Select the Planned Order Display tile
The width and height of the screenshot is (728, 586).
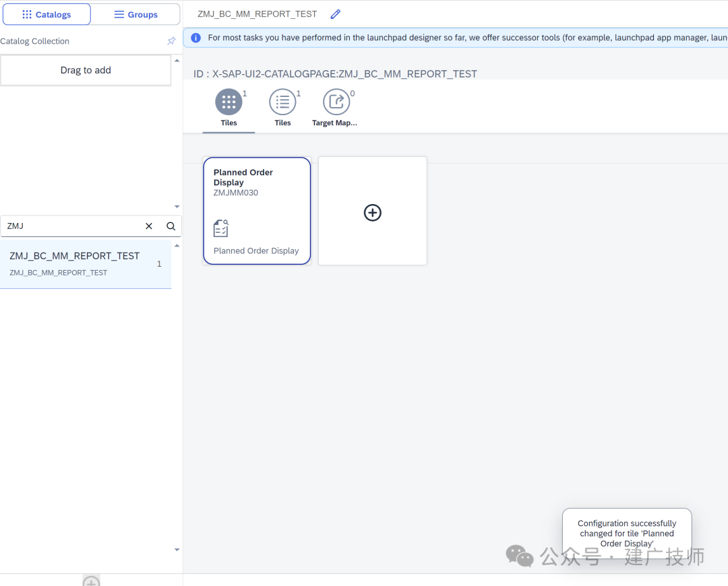click(x=257, y=211)
